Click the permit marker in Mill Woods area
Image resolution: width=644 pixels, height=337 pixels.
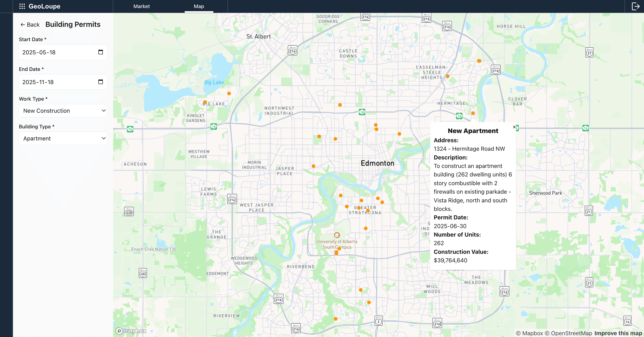[360, 290]
